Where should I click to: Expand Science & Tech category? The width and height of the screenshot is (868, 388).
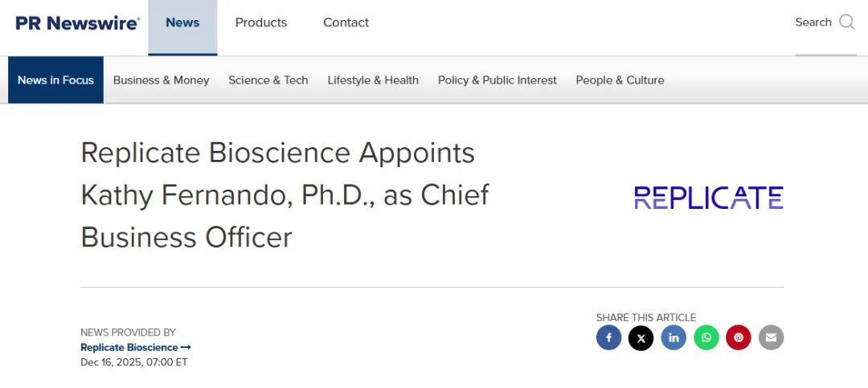(x=268, y=80)
